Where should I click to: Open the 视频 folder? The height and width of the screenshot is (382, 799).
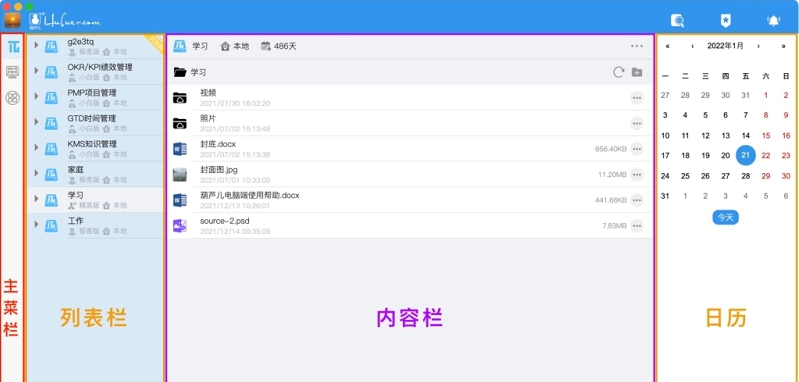click(x=410, y=97)
